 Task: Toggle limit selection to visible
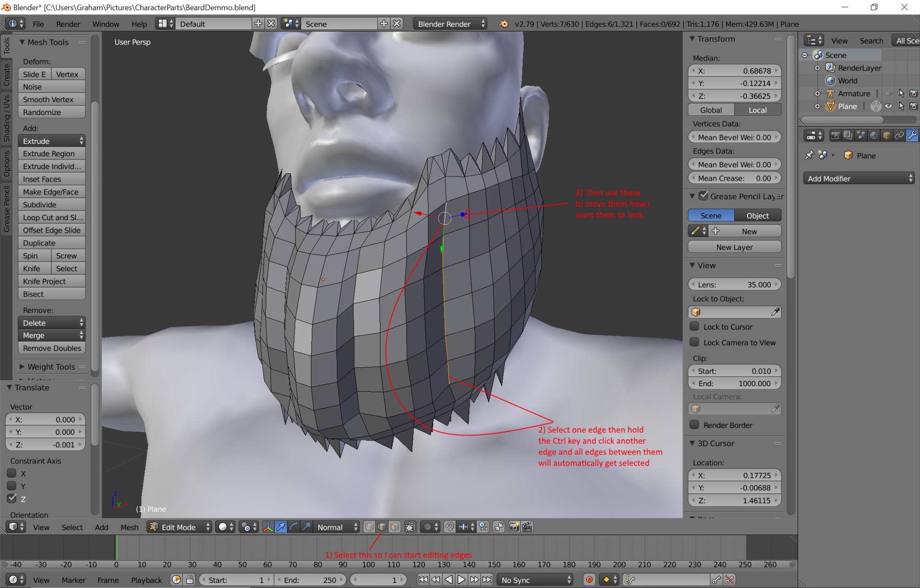pyautogui.click(x=410, y=527)
